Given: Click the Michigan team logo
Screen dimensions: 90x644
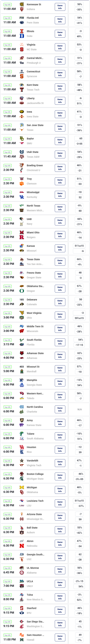Looking at the screenshot, I should tap(22, 487).
